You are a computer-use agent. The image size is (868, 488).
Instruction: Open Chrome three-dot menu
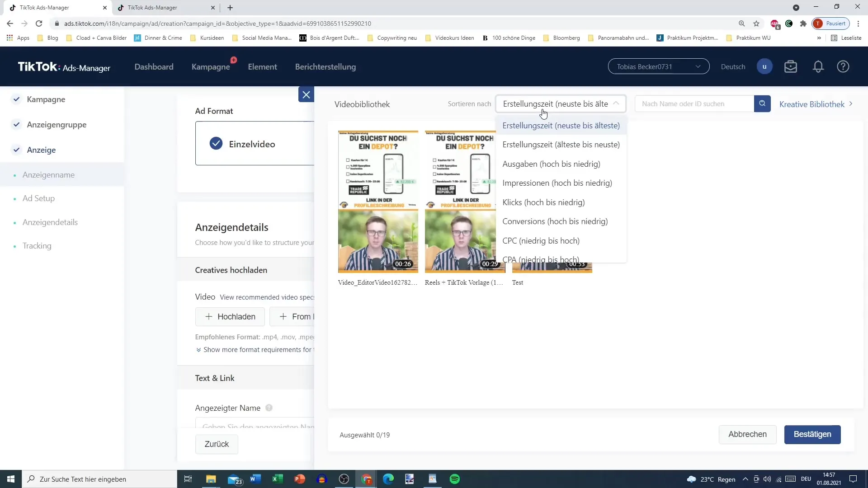tap(858, 23)
